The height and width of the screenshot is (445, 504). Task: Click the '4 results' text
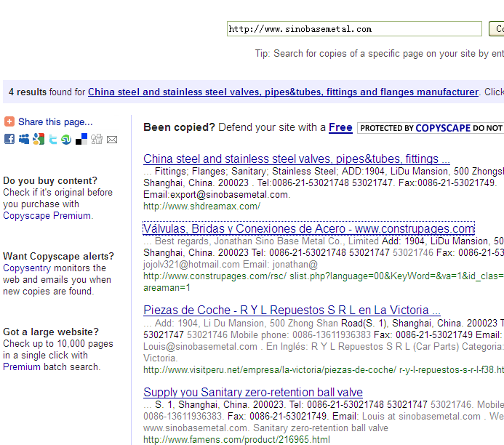coord(28,92)
